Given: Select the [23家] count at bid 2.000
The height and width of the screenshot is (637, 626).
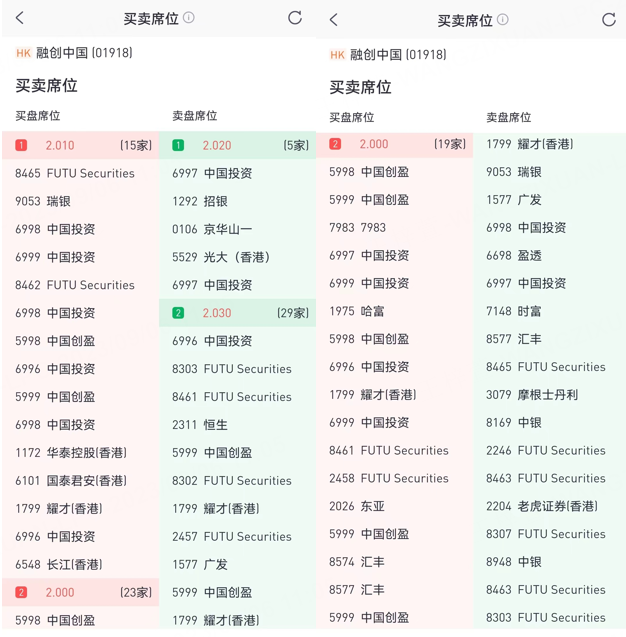Looking at the screenshot, I should 136,592.
